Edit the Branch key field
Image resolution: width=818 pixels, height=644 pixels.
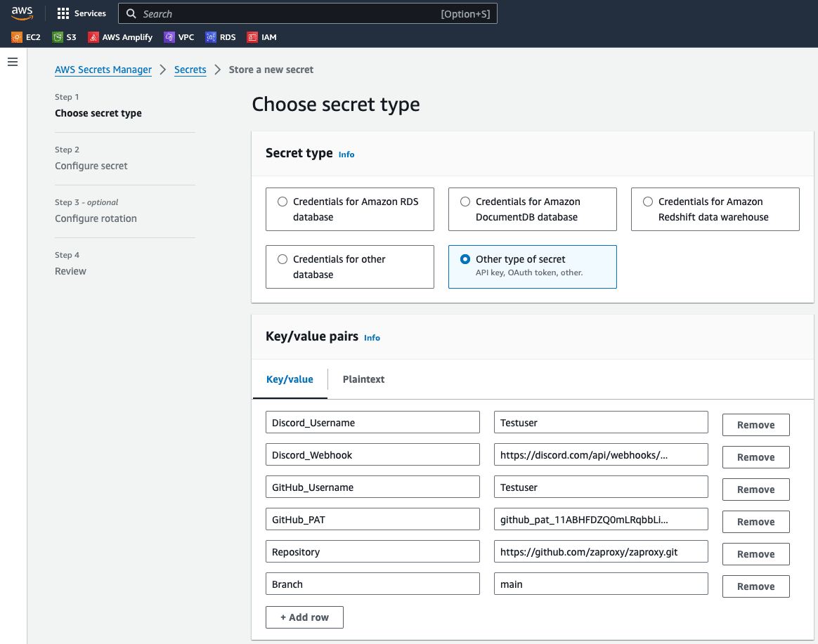tap(372, 584)
